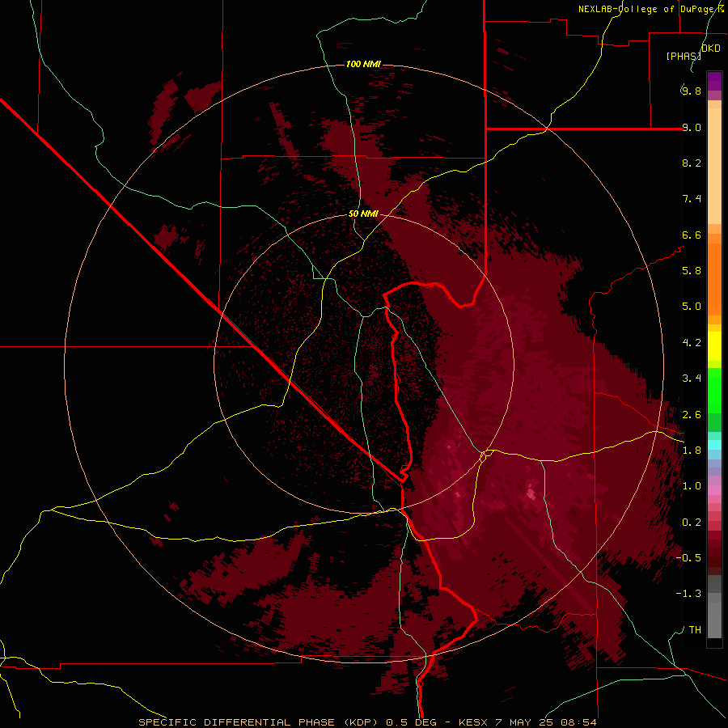Pick the bright orange segment of color bar
Screen dimensions: 728x728
(x=714, y=279)
